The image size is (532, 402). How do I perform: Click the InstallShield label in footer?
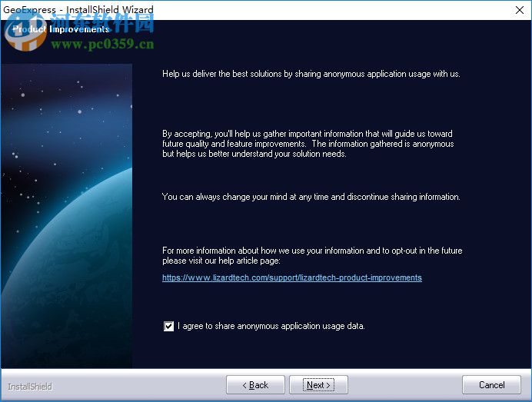tap(30, 387)
